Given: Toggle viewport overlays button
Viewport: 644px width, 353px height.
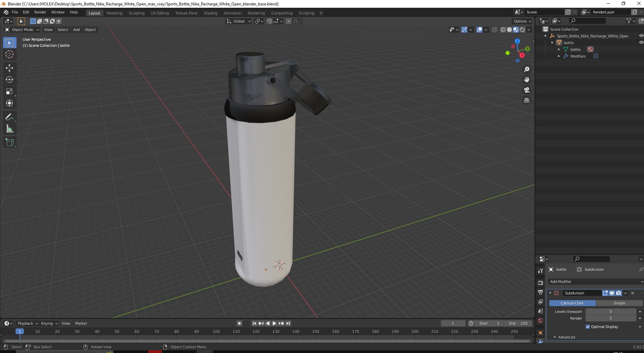Looking at the screenshot, I should click(x=479, y=30).
